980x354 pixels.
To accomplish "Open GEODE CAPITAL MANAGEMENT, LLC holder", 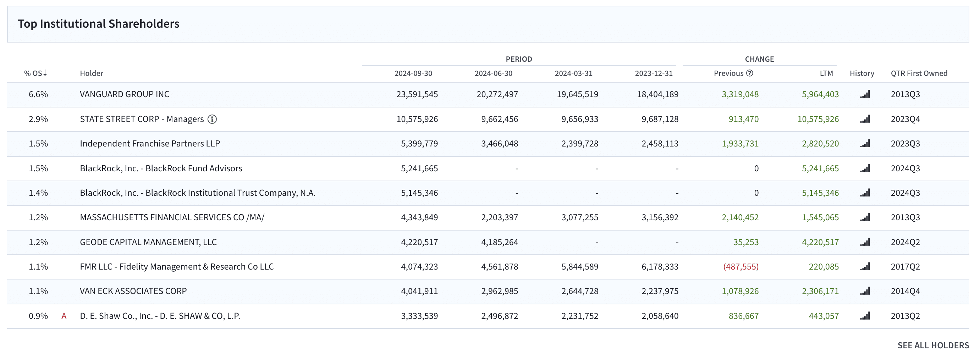I will click(x=148, y=242).
